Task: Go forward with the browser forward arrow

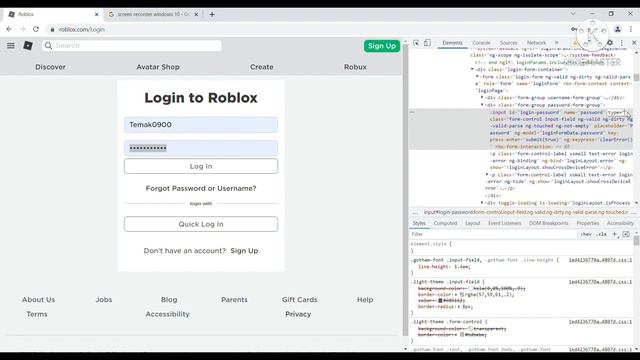Action: [22, 29]
